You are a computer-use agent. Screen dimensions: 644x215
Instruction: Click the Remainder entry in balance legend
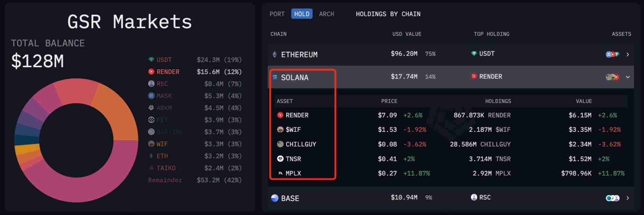coord(165,180)
